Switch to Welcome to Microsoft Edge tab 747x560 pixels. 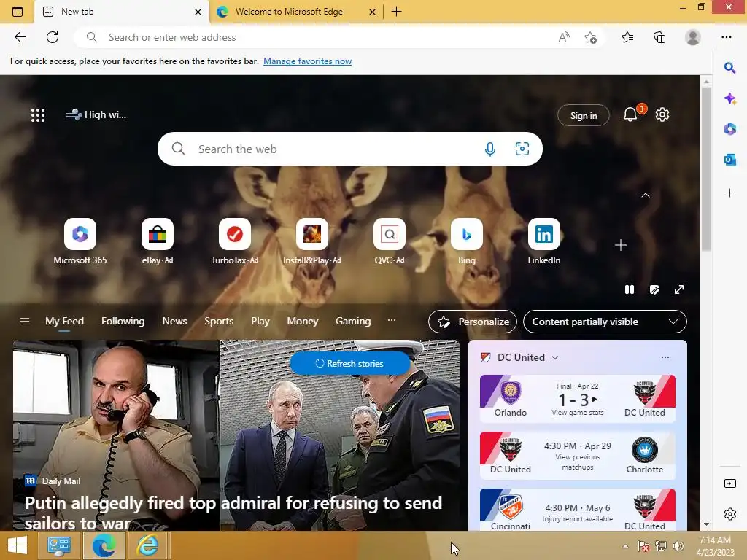(289, 12)
